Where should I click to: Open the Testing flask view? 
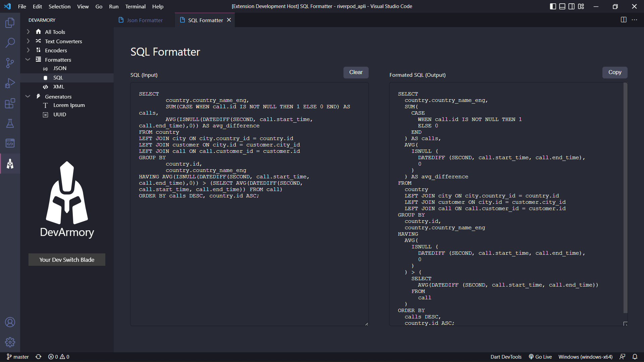pyautogui.click(x=10, y=123)
